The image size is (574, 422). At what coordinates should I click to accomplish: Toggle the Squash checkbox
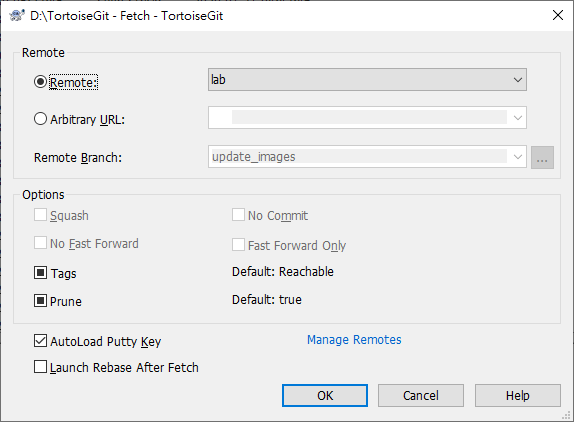click(x=40, y=215)
